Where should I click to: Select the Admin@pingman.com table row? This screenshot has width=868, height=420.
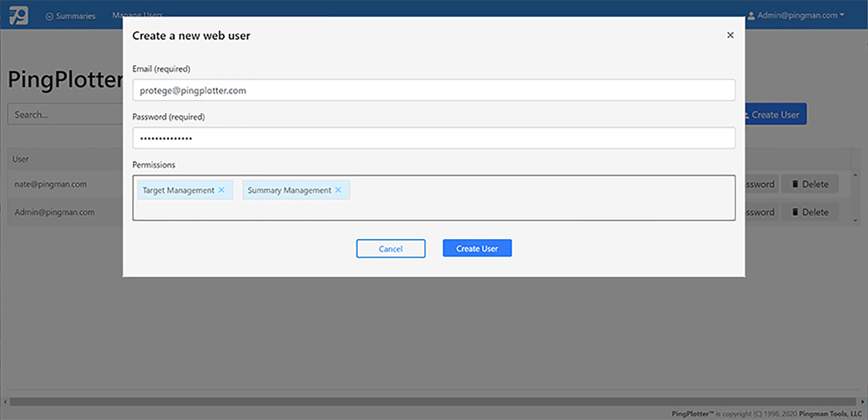point(65,212)
